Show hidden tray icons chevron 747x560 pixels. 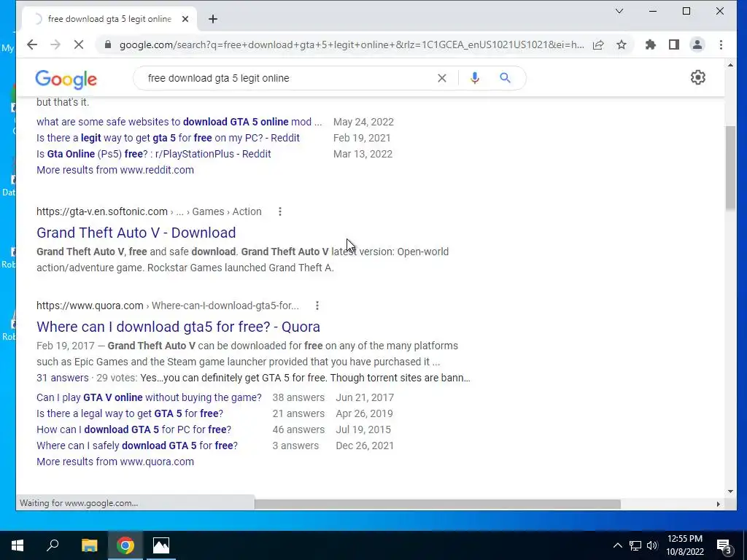pyautogui.click(x=617, y=545)
